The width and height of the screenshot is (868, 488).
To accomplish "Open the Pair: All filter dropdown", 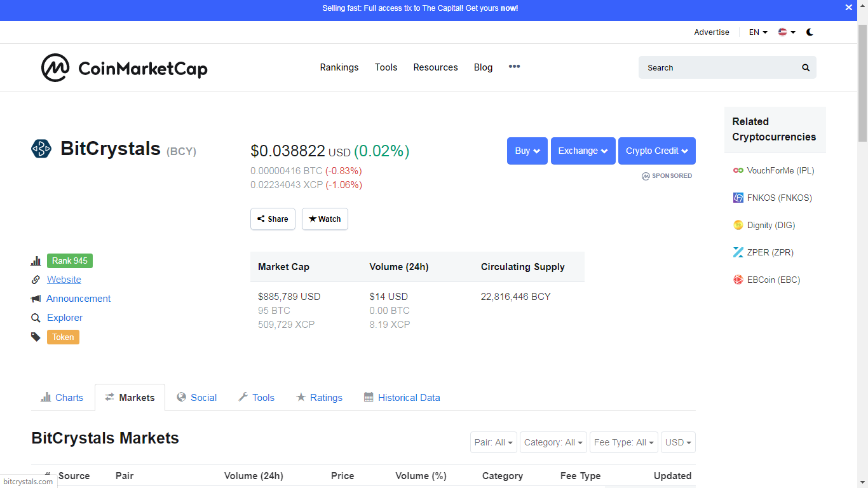I will click(x=494, y=442).
